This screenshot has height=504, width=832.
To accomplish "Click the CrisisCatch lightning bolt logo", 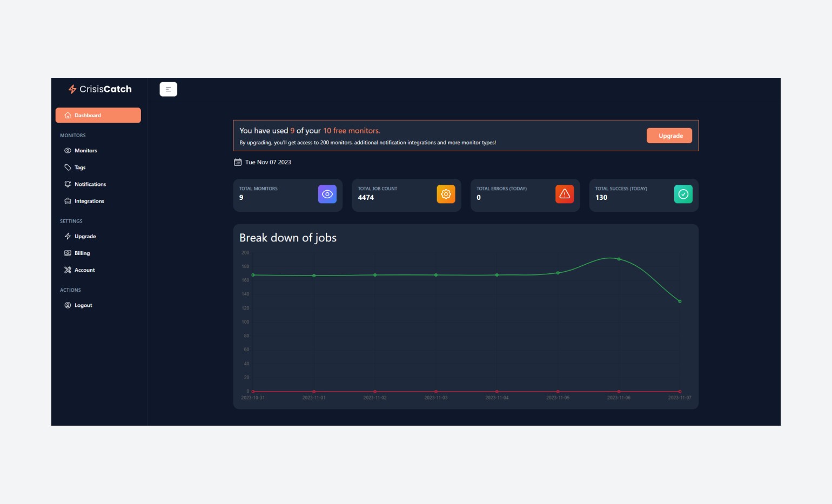I will click(x=72, y=89).
